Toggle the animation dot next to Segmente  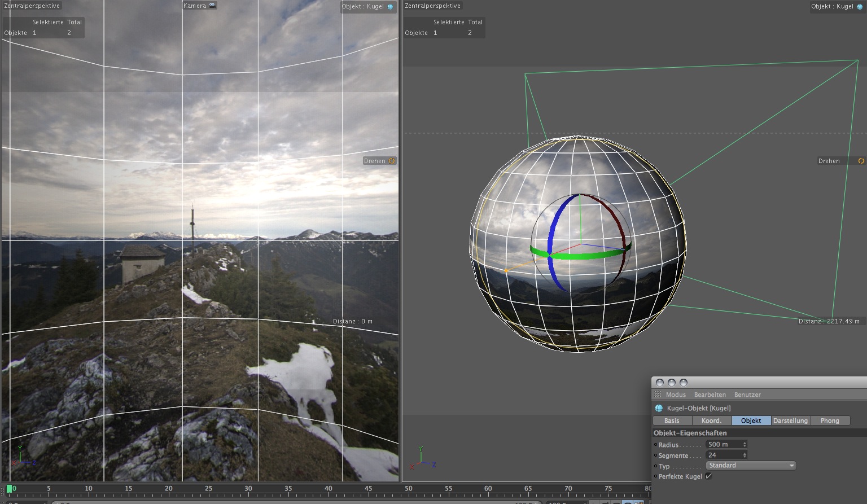(655, 455)
